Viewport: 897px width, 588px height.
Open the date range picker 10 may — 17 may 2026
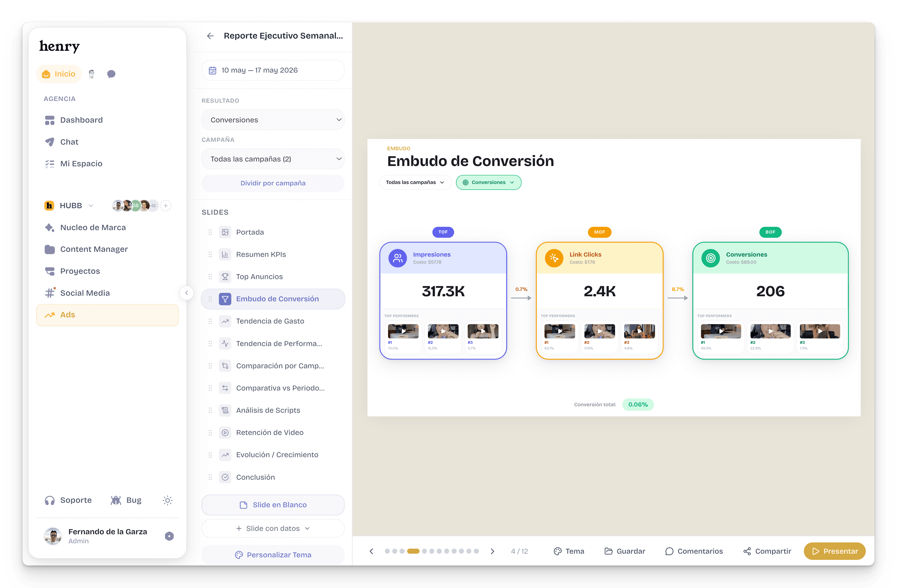point(273,71)
